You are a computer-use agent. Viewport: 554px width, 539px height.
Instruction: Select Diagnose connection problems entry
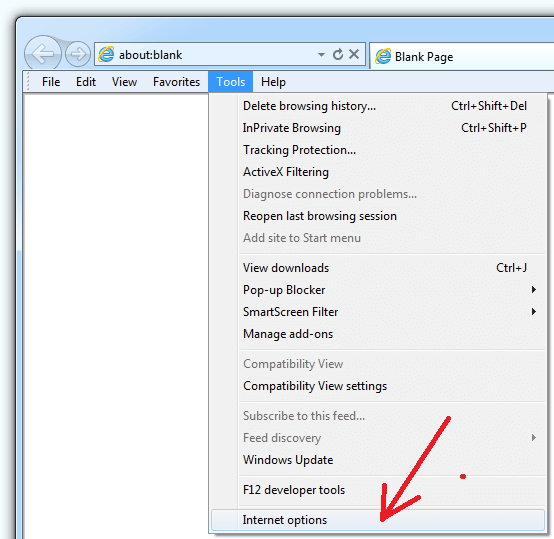click(x=378, y=194)
